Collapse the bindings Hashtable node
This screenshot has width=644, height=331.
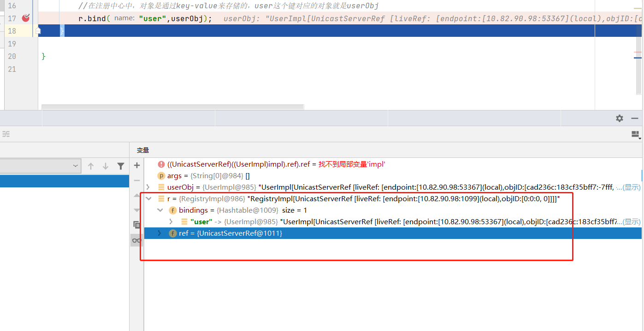(x=160, y=210)
